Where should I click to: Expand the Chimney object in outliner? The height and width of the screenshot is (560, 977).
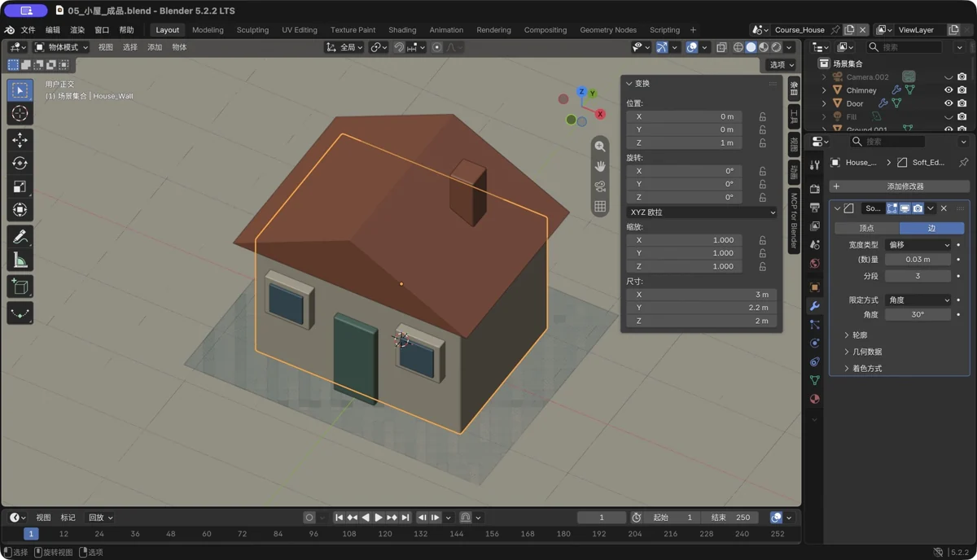click(x=824, y=90)
